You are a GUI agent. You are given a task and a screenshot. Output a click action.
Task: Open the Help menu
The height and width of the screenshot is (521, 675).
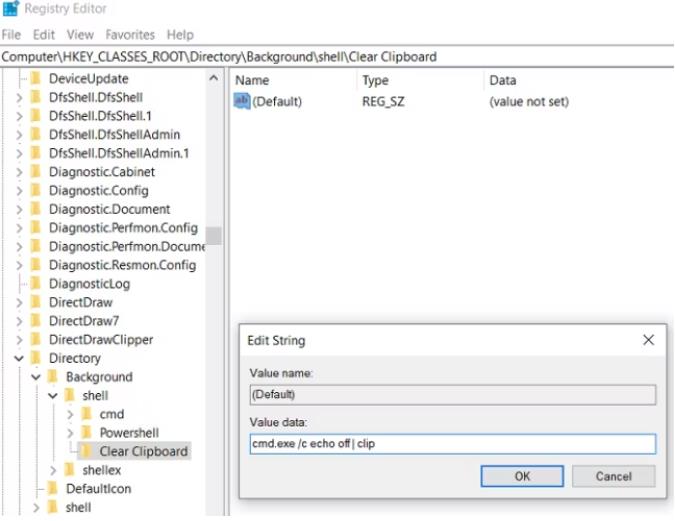point(180,34)
